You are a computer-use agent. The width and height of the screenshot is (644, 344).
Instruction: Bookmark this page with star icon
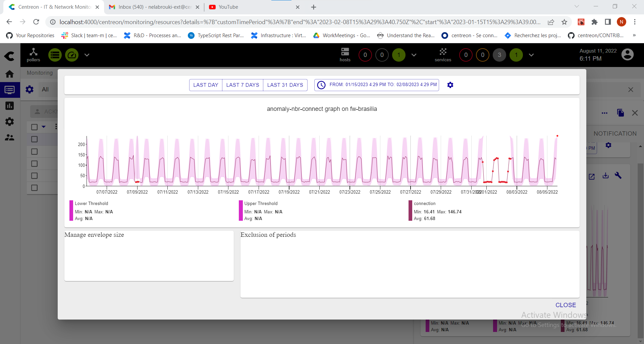[564, 22]
